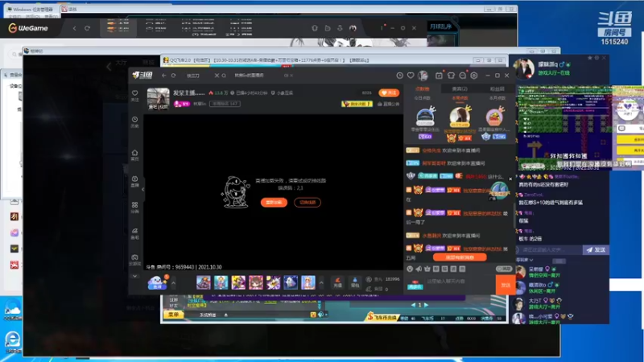
Task: Expand more sidebar items with the down chevron
Action: [x=134, y=276]
